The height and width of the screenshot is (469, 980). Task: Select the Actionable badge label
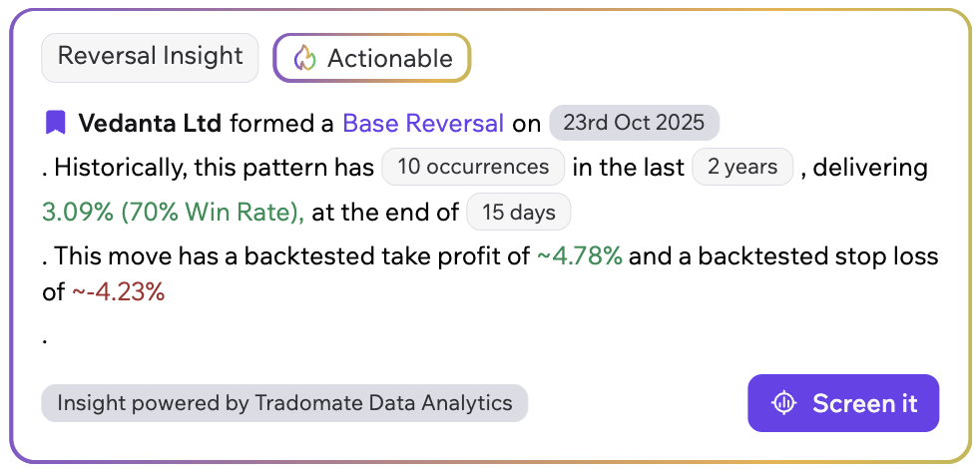click(x=389, y=59)
